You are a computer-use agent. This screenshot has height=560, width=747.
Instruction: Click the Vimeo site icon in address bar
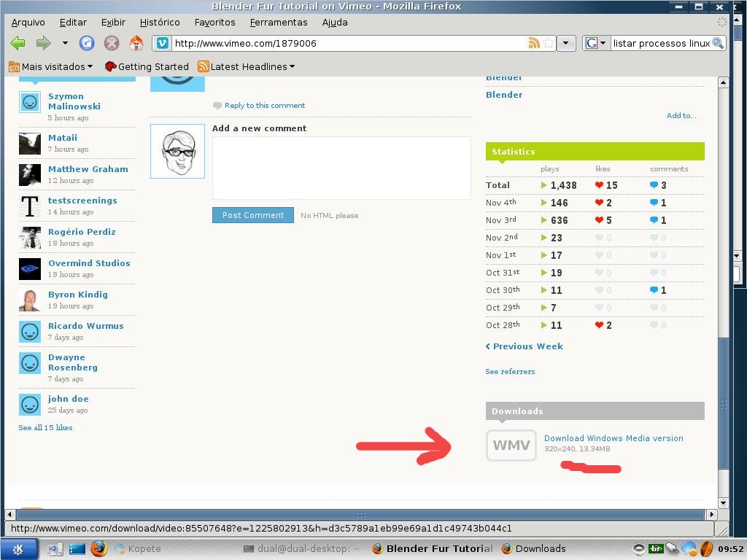tap(163, 43)
